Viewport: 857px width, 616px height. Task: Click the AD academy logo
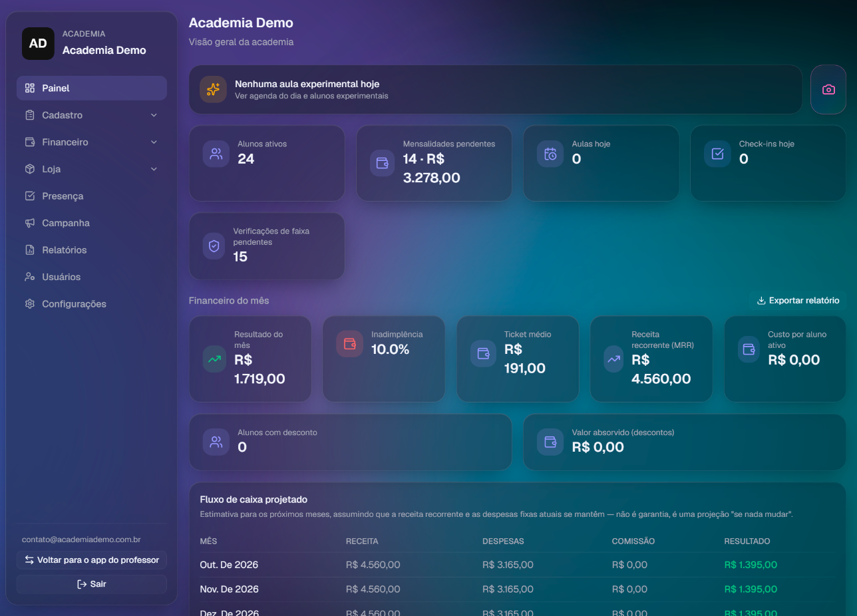[38, 43]
